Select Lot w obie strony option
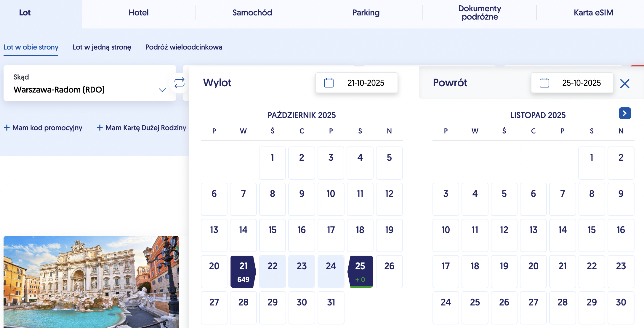Screen dimensions: 644x328 point(31,47)
